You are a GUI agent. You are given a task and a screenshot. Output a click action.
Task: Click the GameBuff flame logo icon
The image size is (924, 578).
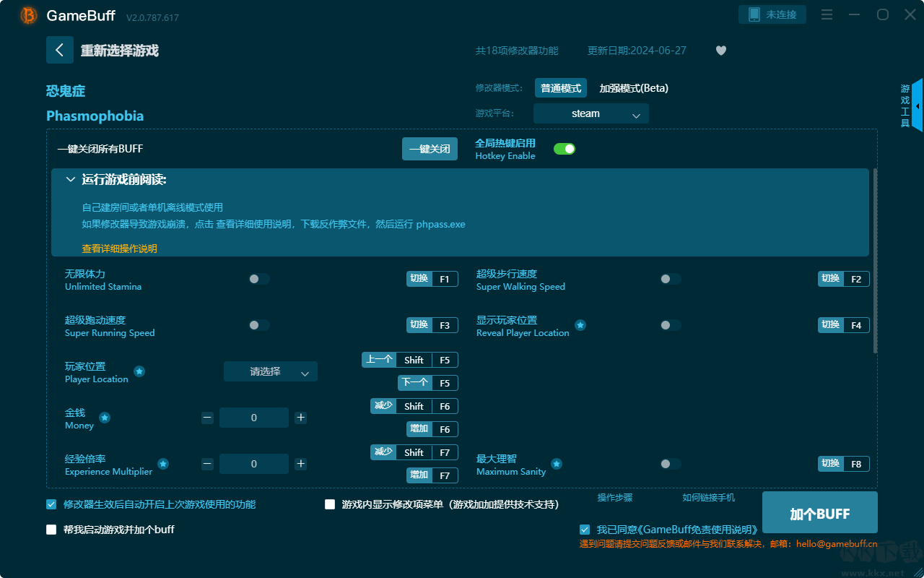click(x=27, y=15)
